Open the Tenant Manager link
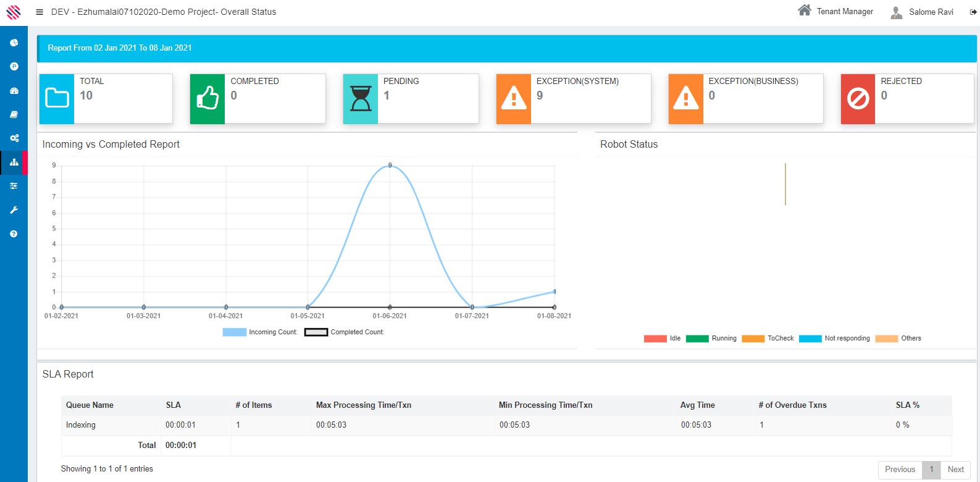 [x=845, y=12]
